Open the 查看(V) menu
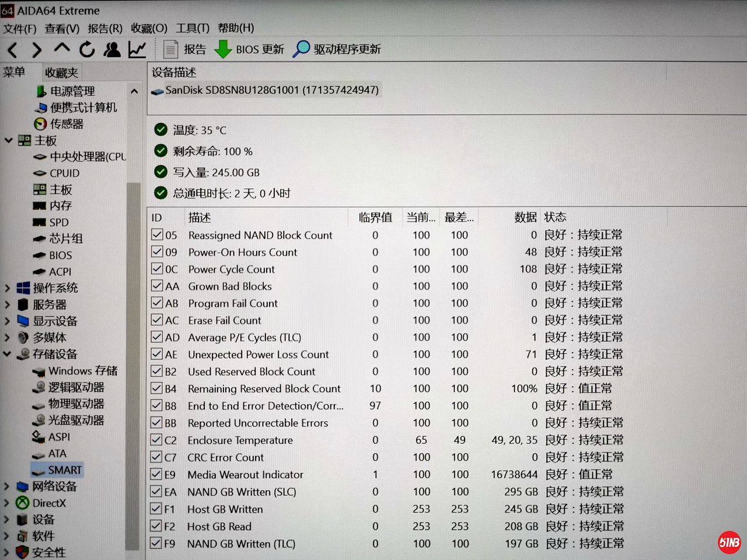This screenshot has height=560, width=747. (x=62, y=28)
